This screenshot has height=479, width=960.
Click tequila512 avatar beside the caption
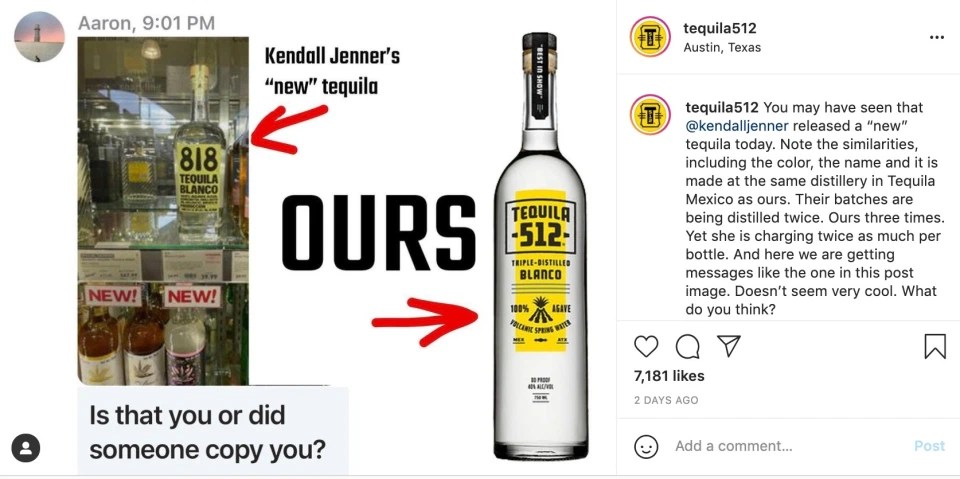(650, 115)
